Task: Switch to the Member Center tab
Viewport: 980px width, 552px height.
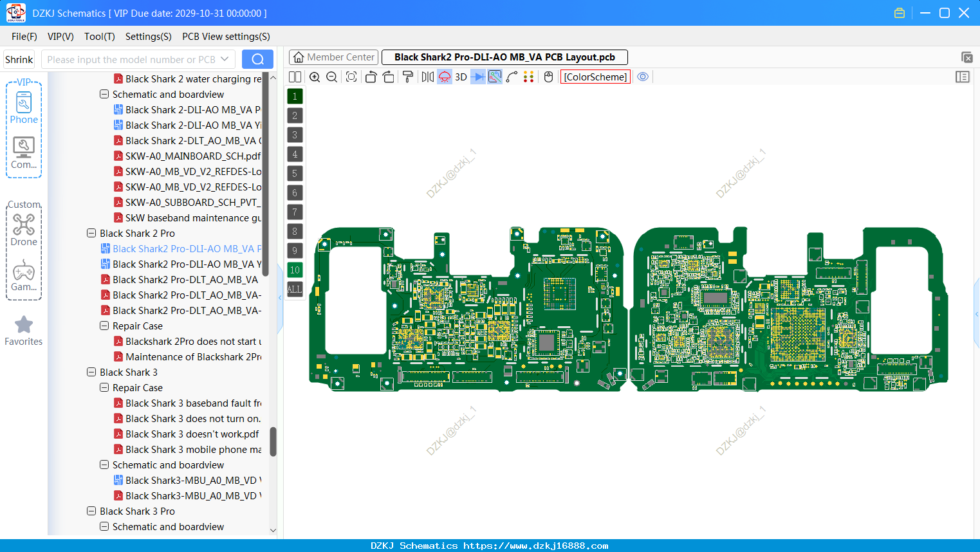Action: 333,57
